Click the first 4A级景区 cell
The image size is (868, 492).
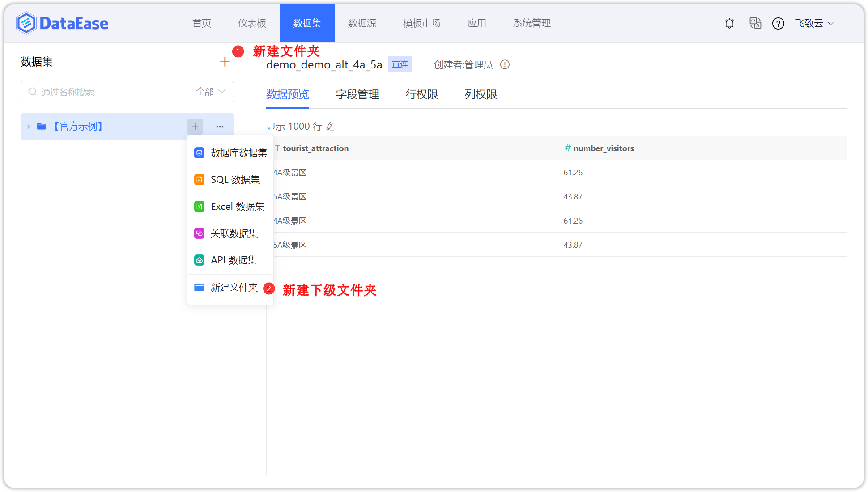pos(415,172)
